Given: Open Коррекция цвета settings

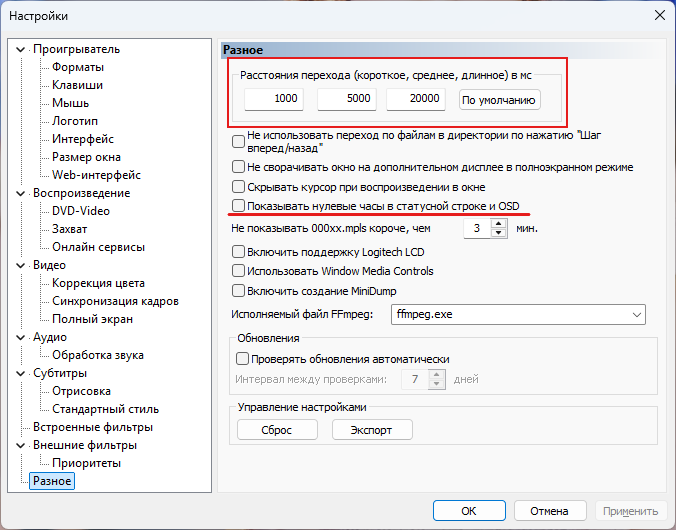Looking at the screenshot, I should (98, 283).
